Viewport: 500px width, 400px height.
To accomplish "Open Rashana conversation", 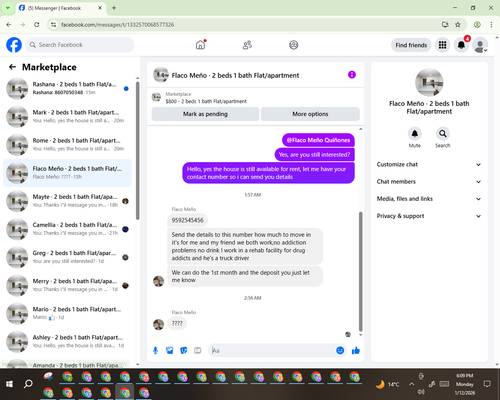I will click(x=67, y=89).
